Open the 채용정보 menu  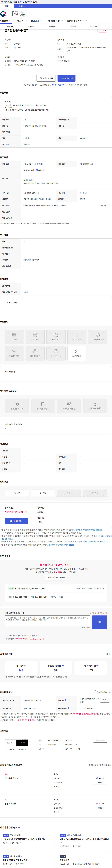click(x=6, y=21)
